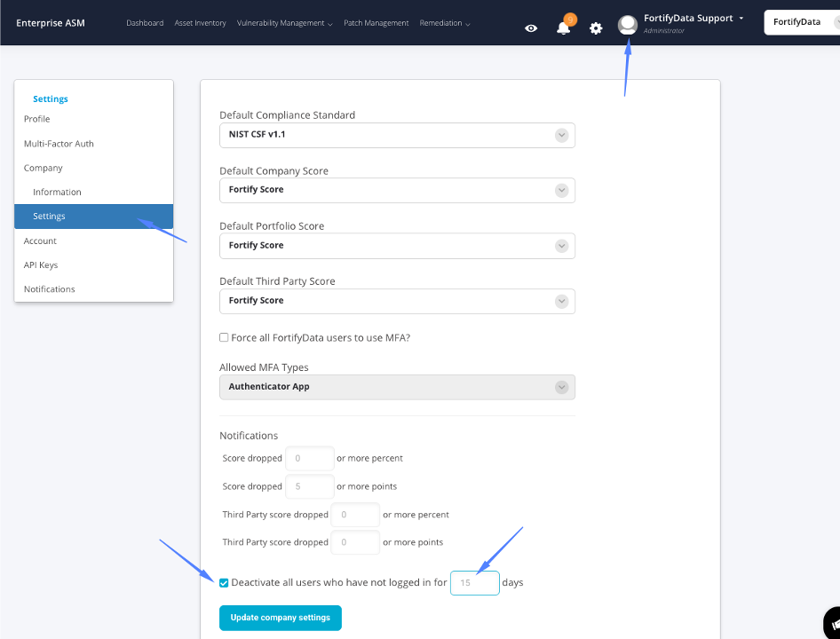Open Multi-Factor Auth settings from sidebar
840x639 pixels.
59,143
